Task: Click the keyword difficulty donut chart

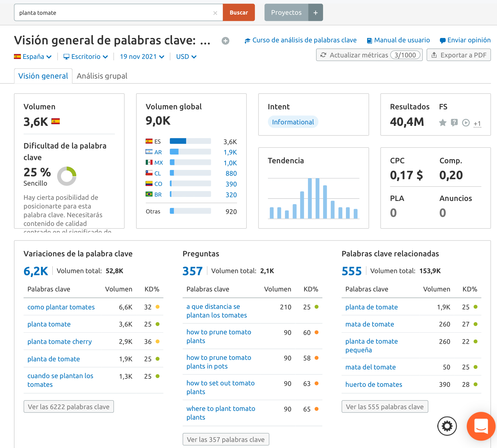Action: (67, 176)
